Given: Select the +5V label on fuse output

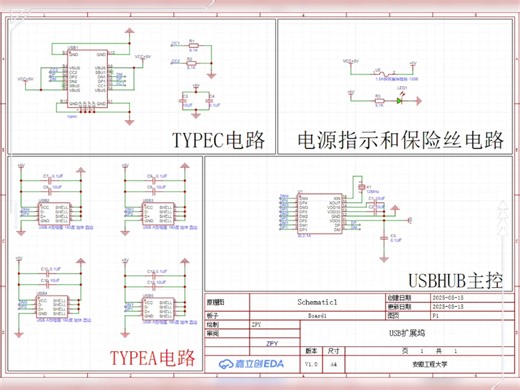Looking at the screenshot, I should pyautogui.click(x=413, y=63).
